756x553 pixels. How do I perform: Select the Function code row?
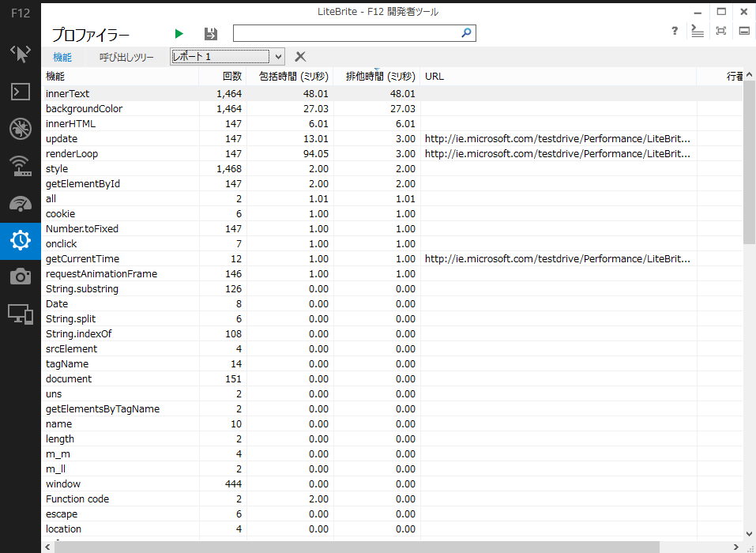[393, 499]
